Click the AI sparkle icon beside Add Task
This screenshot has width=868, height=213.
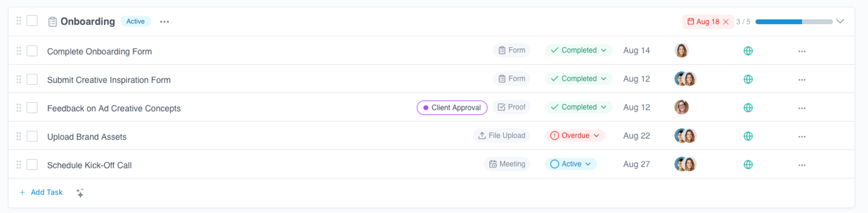pos(80,193)
